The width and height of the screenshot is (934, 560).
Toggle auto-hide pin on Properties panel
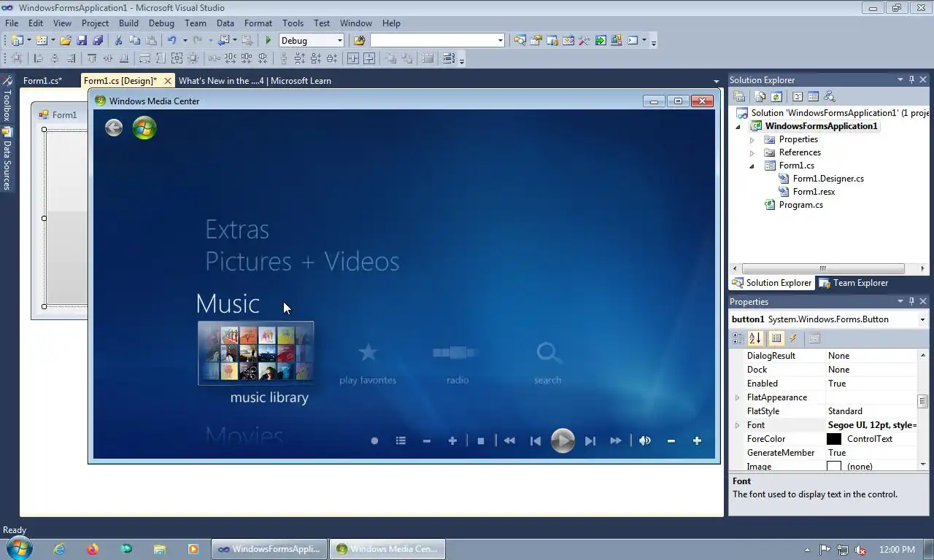(x=911, y=301)
